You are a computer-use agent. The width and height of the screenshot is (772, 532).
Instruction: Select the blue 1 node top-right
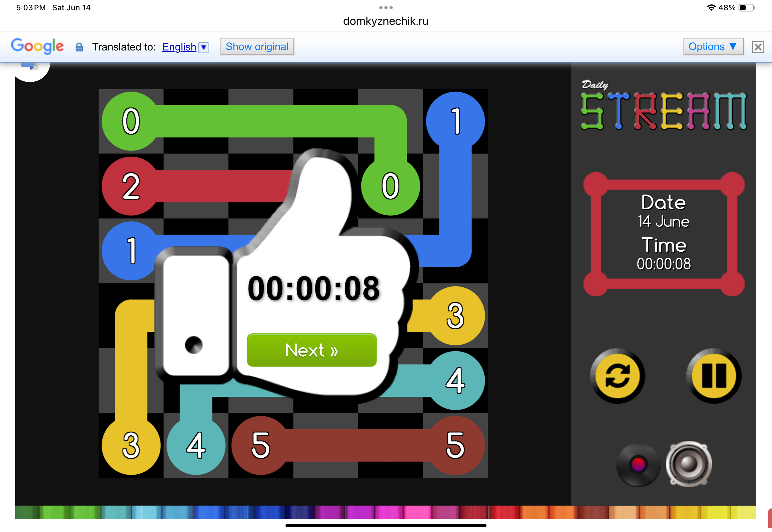(x=455, y=121)
